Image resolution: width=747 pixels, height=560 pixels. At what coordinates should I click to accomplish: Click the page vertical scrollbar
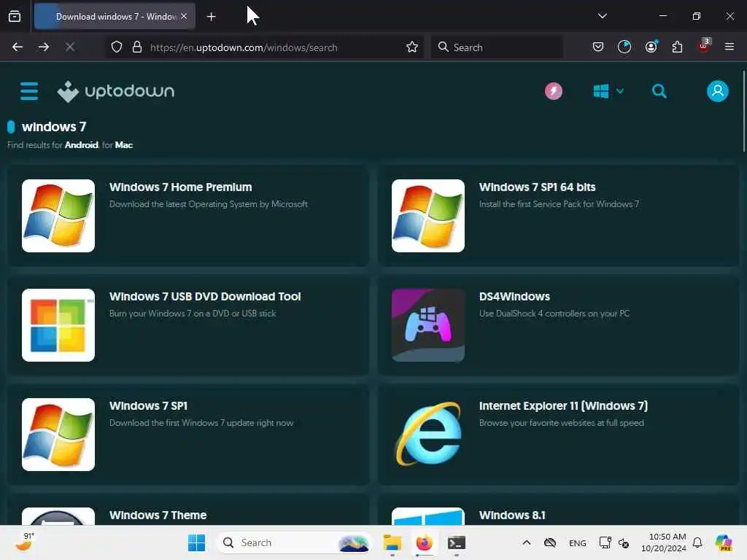(x=743, y=111)
